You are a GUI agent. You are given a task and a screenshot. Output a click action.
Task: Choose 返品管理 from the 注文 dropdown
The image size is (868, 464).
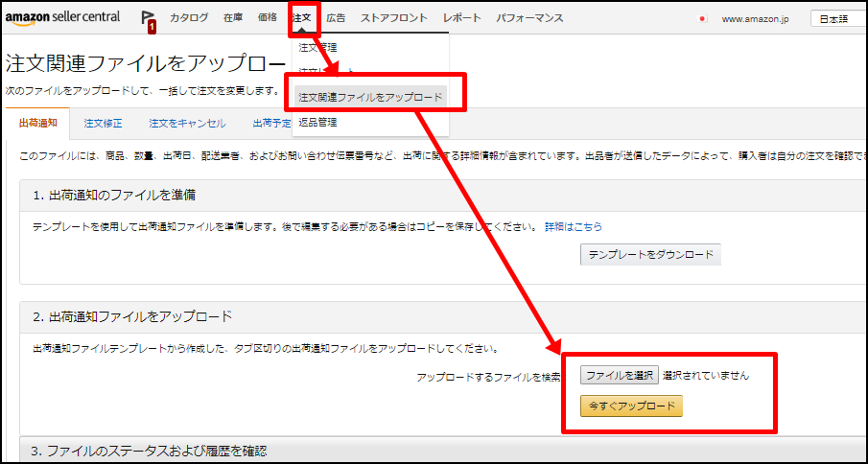(x=317, y=123)
